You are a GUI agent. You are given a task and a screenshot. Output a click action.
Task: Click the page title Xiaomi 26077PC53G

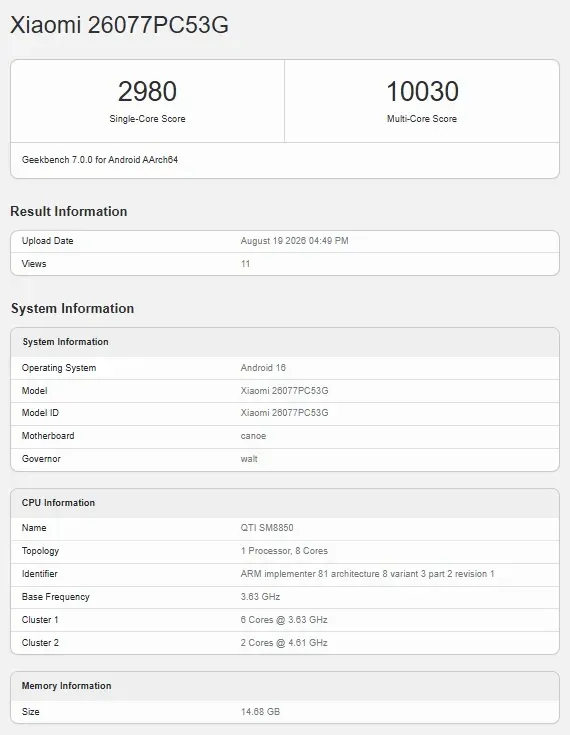click(x=120, y=25)
